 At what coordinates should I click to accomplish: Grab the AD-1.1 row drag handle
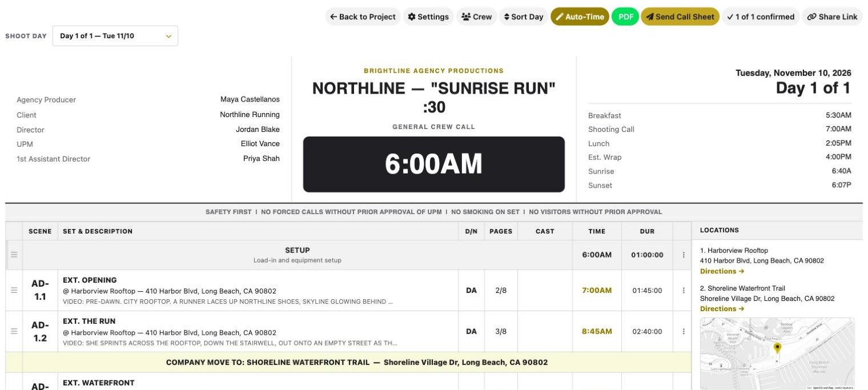click(14, 290)
